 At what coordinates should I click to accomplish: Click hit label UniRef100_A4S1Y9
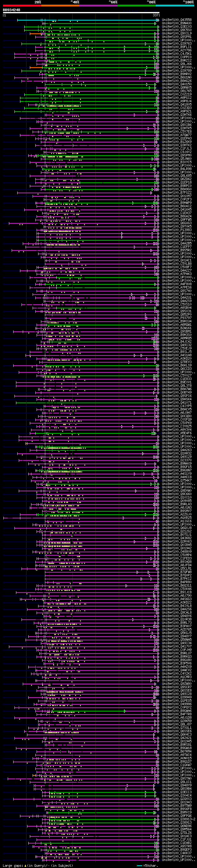point(177,474)
